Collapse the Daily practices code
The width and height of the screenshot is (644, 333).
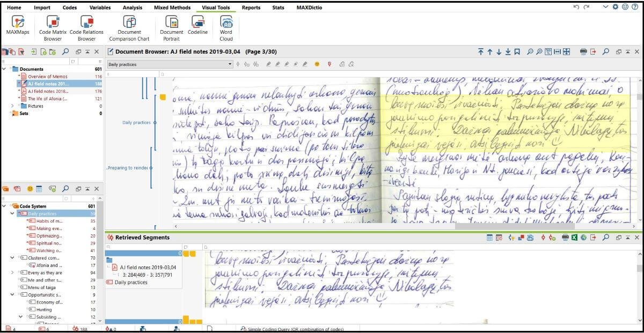[x=12, y=213]
